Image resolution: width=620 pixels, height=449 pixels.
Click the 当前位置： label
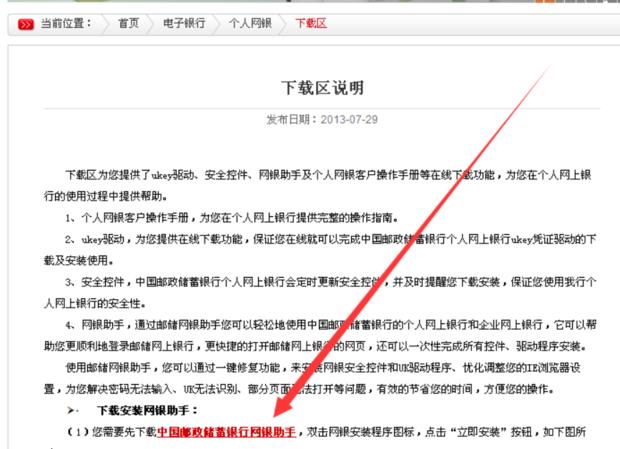[x=66, y=23]
